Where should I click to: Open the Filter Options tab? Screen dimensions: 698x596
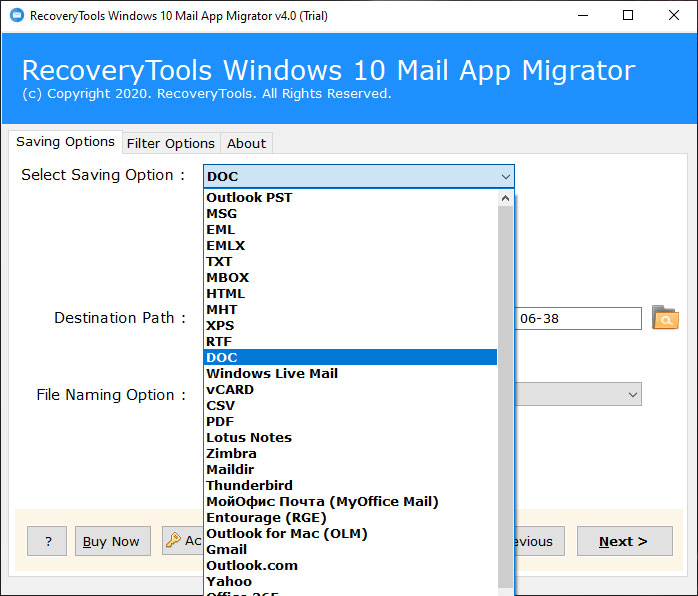[171, 143]
